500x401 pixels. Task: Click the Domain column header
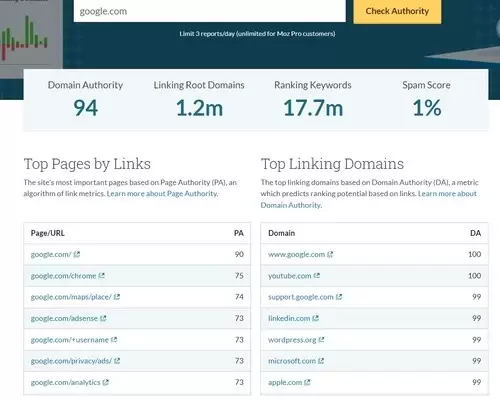[x=281, y=233]
